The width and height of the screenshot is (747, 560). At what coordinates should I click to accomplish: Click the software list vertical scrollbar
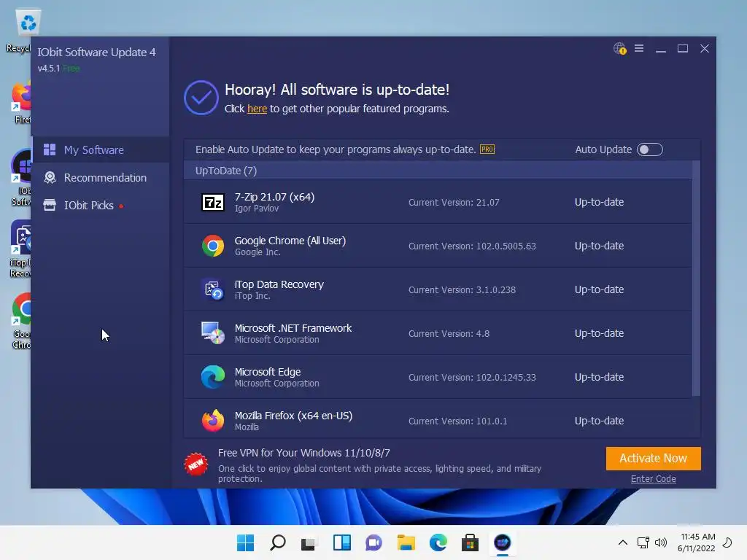(x=696, y=279)
